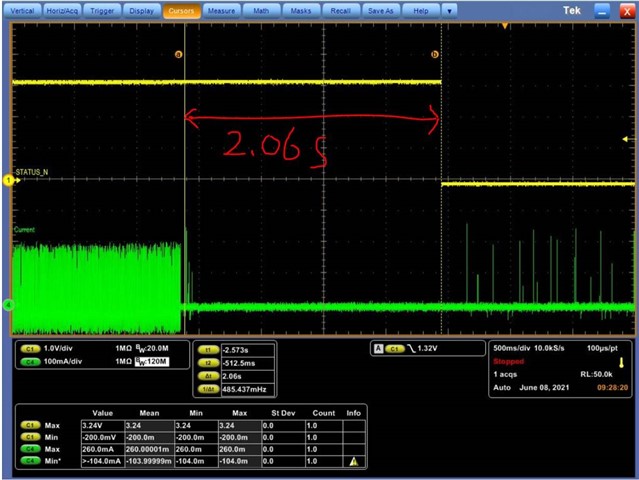Click the Masks button
639x480 pixels.
click(x=301, y=11)
